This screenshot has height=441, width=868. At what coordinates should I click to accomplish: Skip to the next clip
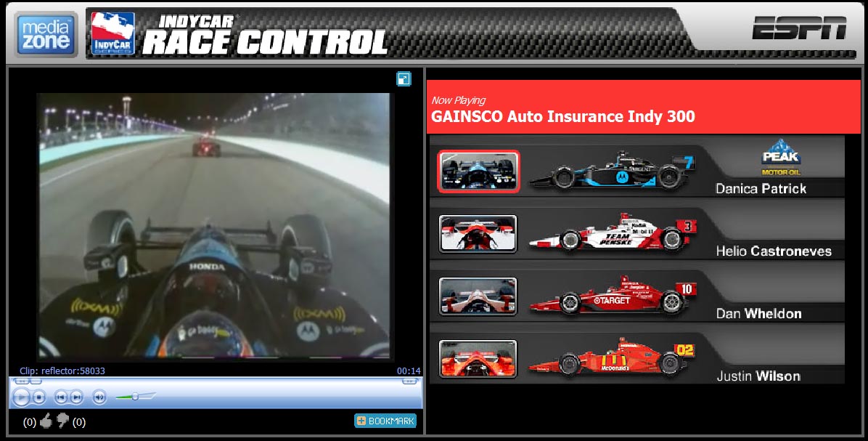coord(76,397)
